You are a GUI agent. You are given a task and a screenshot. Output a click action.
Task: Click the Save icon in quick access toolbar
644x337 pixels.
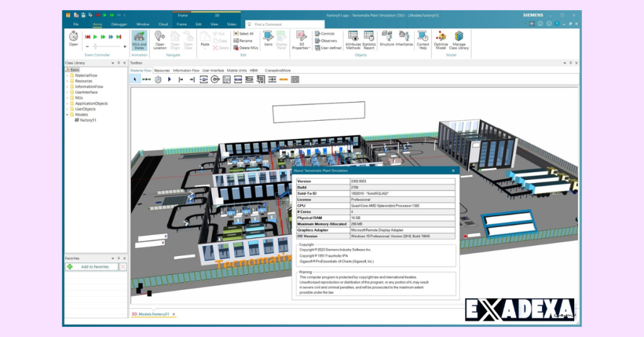pyautogui.click(x=84, y=15)
